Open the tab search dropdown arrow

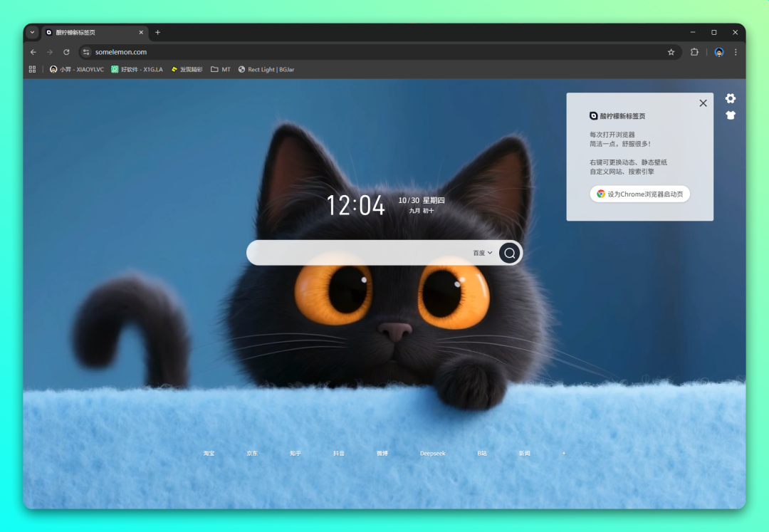point(32,32)
